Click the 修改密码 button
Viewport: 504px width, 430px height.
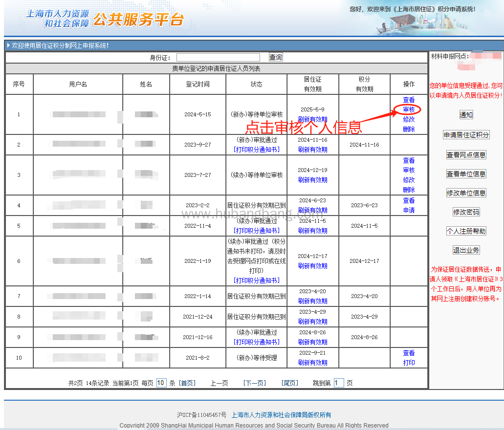(466, 212)
